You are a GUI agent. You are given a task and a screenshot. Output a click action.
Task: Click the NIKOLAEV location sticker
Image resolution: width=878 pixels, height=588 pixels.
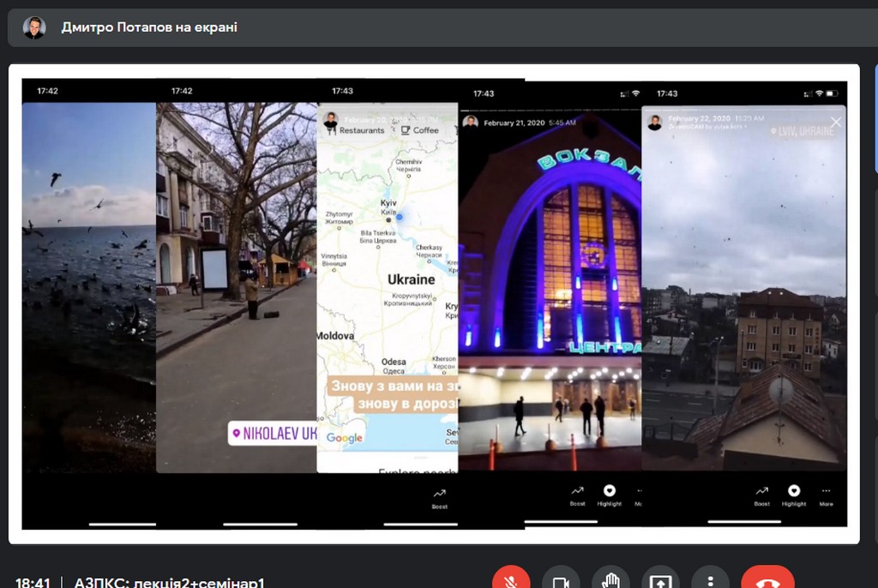[274, 435]
